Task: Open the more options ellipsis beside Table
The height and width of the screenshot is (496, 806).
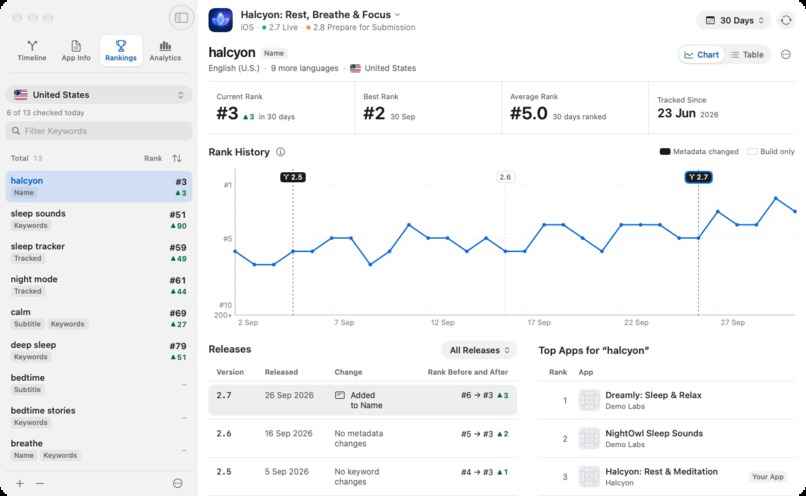Action: [x=785, y=54]
